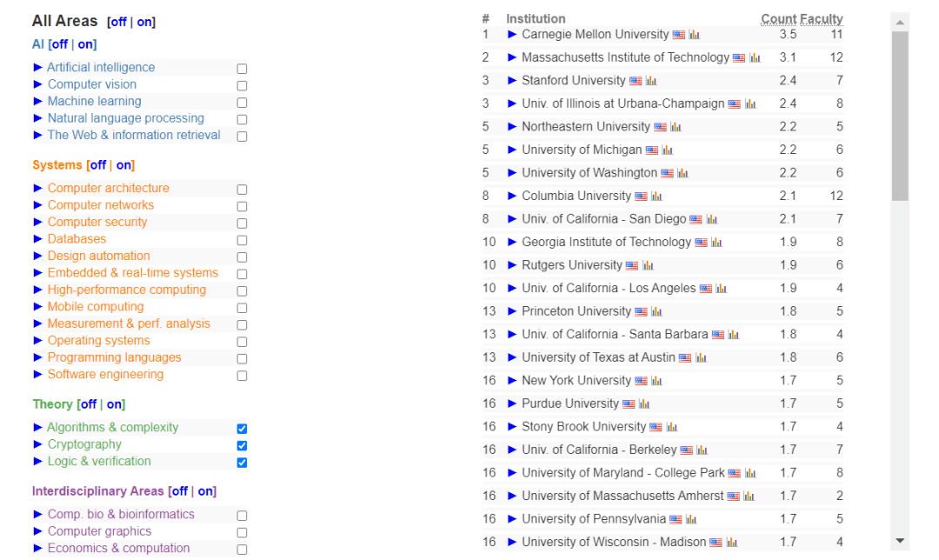Show chart for UC Santa Barbara
Image resolution: width=939 pixels, height=560 pixels.
(x=734, y=335)
